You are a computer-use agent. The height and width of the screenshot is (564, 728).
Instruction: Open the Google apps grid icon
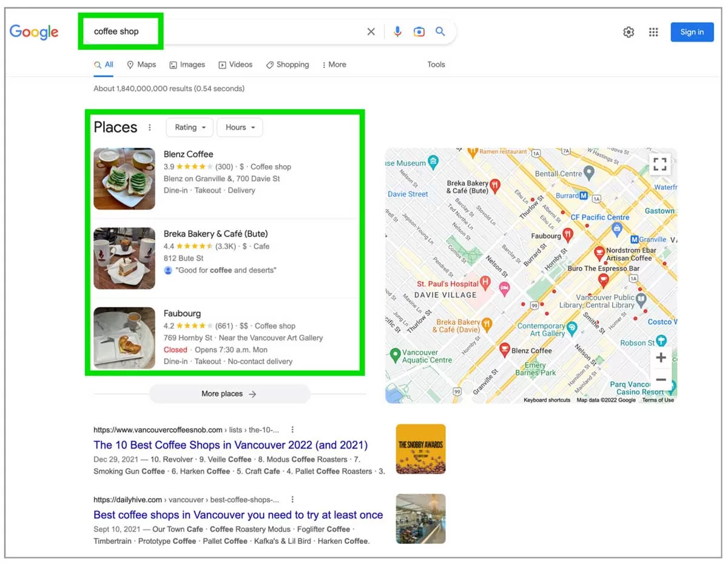click(653, 32)
